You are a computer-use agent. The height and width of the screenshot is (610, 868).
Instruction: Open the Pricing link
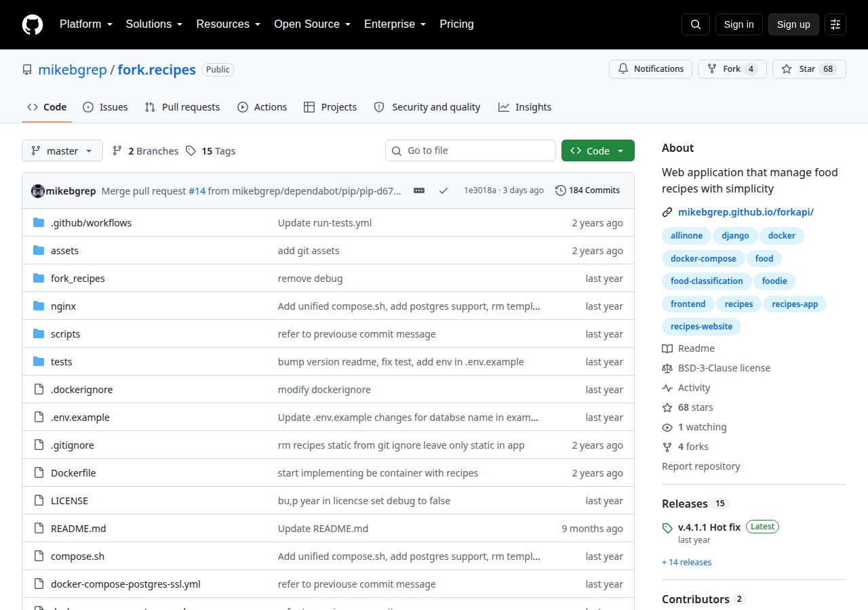pyautogui.click(x=456, y=24)
